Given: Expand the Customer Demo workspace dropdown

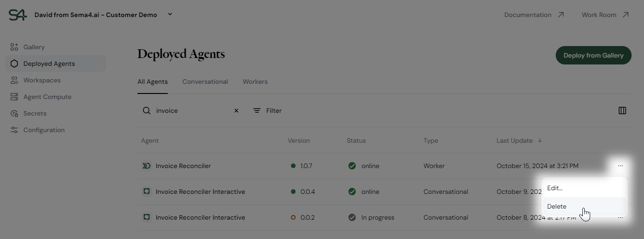Looking at the screenshot, I should (170, 14).
